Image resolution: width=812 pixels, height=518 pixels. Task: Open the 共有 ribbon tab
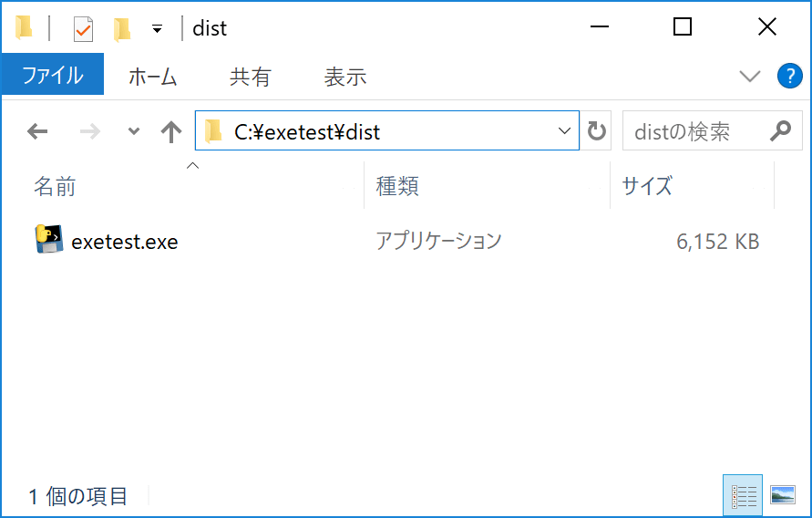point(250,77)
